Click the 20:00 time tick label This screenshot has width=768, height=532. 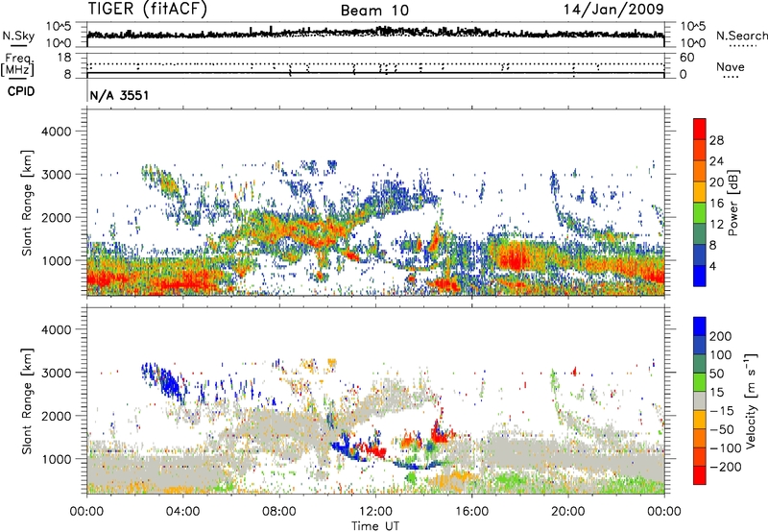[568, 512]
